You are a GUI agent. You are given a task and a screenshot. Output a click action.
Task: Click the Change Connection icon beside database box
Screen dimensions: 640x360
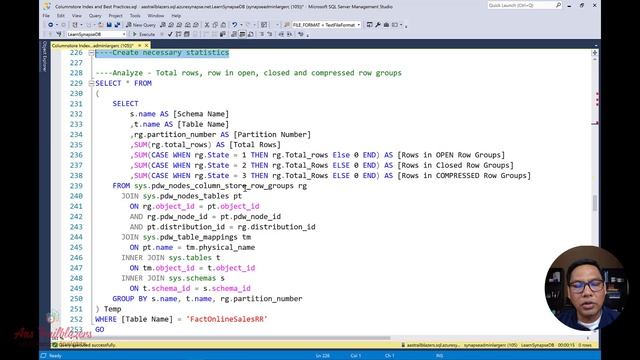point(59,34)
